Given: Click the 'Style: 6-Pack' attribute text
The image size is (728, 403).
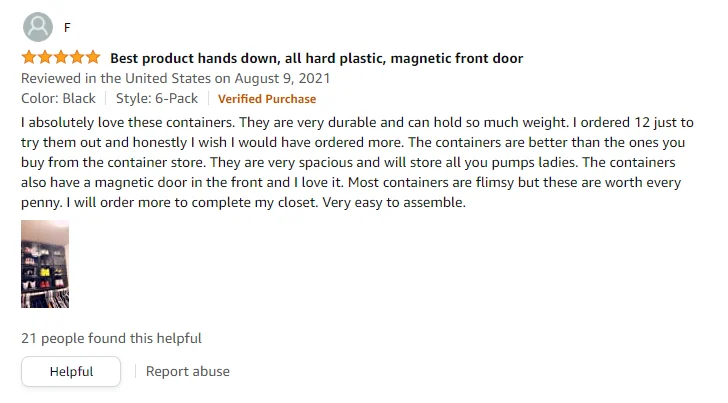Looking at the screenshot, I should coord(156,98).
